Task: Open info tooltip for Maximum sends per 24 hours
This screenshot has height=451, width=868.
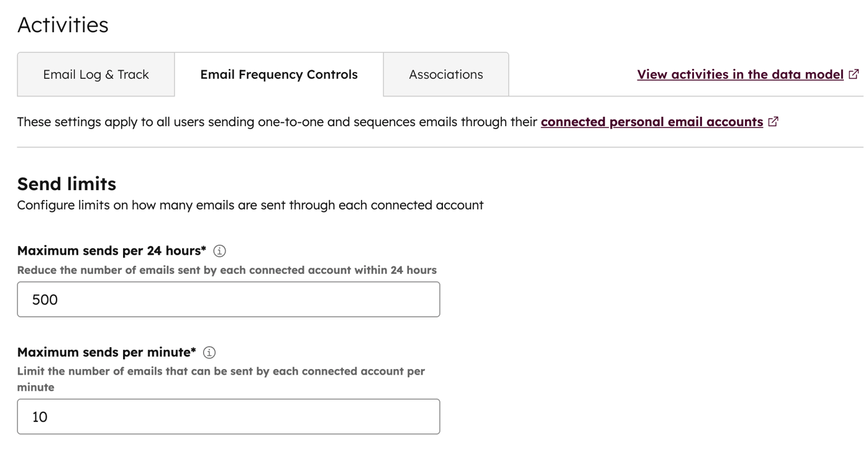Action: [x=221, y=250]
